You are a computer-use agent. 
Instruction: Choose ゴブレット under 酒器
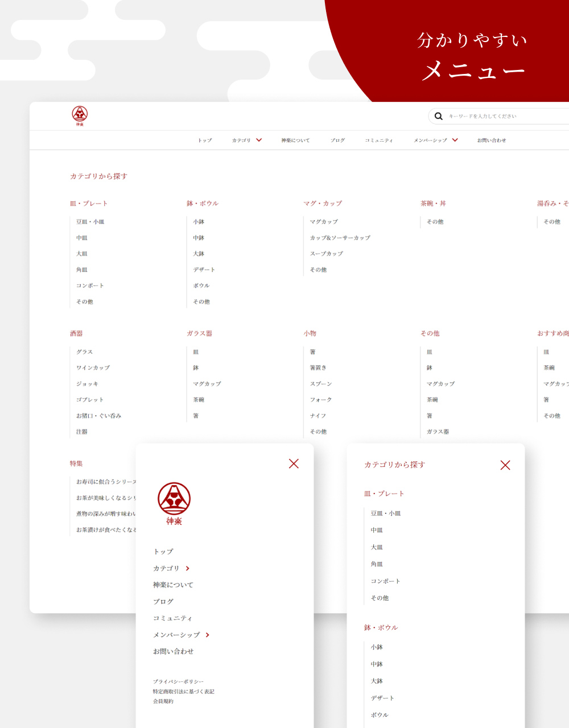coord(90,400)
